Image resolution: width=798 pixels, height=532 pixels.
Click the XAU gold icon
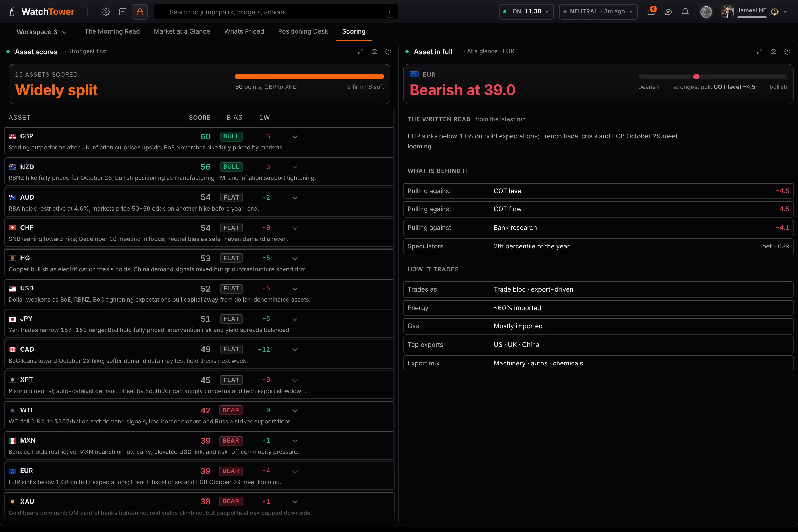click(x=13, y=501)
